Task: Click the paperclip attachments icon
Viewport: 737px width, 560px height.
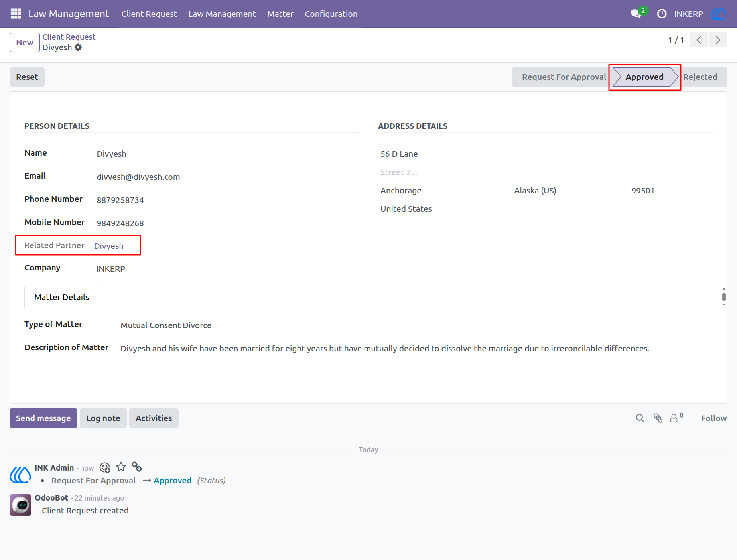Action: tap(658, 418)
